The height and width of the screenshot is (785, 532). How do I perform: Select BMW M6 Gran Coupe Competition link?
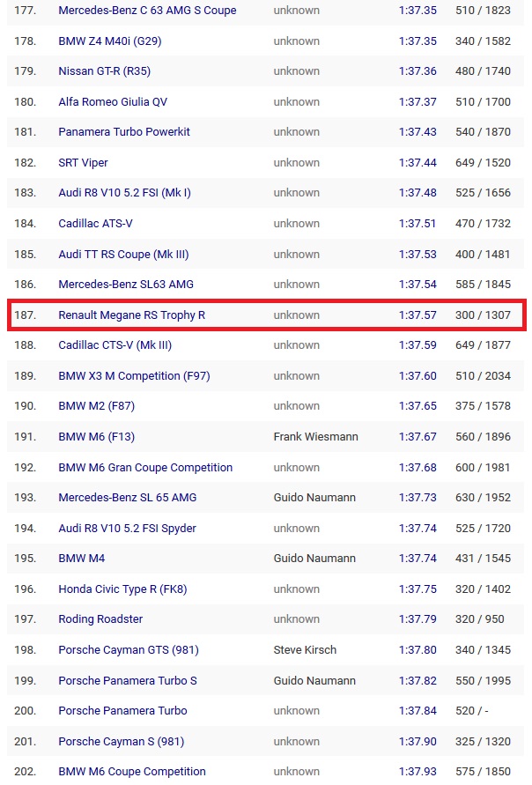click(x=145, y=467)
